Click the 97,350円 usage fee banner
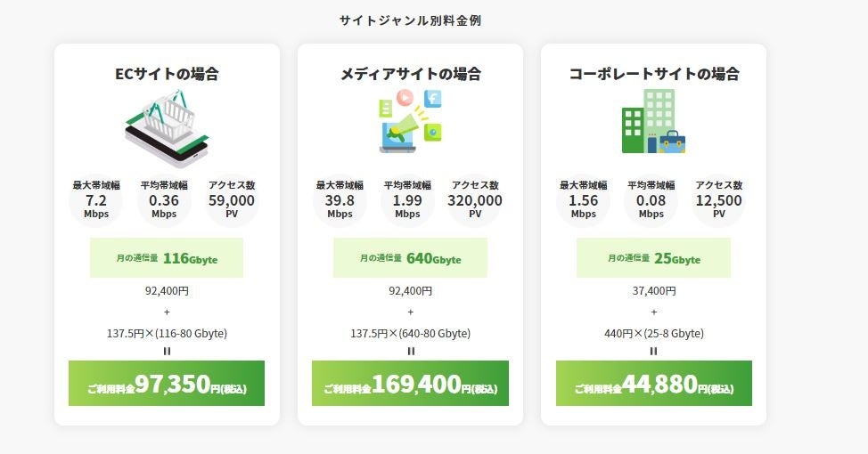 click(167, 384)
